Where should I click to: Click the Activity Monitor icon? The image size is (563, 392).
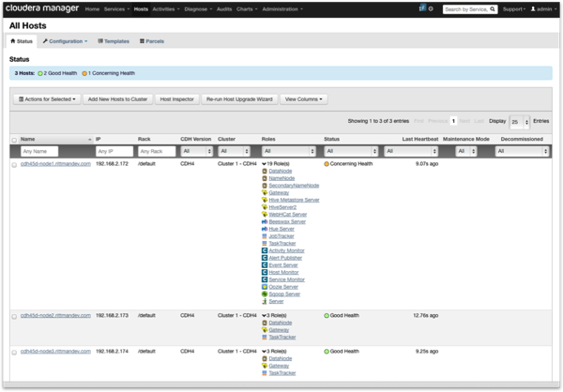point(265,250)
